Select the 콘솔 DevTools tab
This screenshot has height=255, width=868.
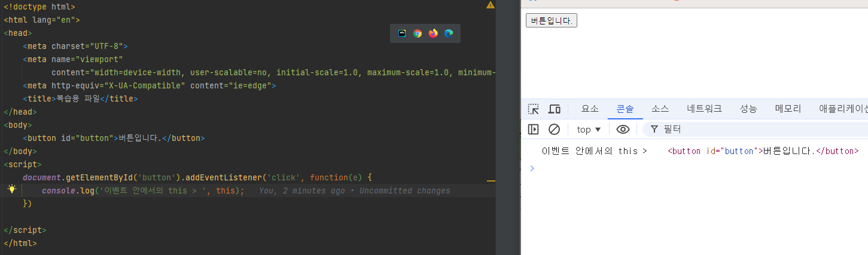(625, 109)
